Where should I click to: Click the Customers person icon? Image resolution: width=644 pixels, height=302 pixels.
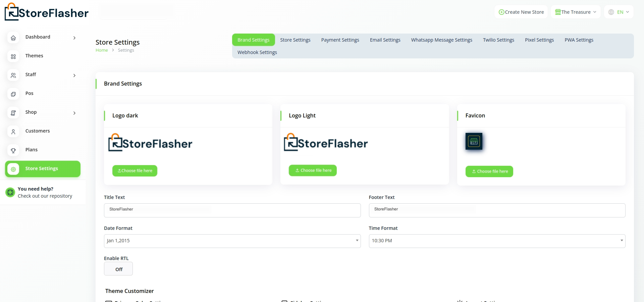13,132
